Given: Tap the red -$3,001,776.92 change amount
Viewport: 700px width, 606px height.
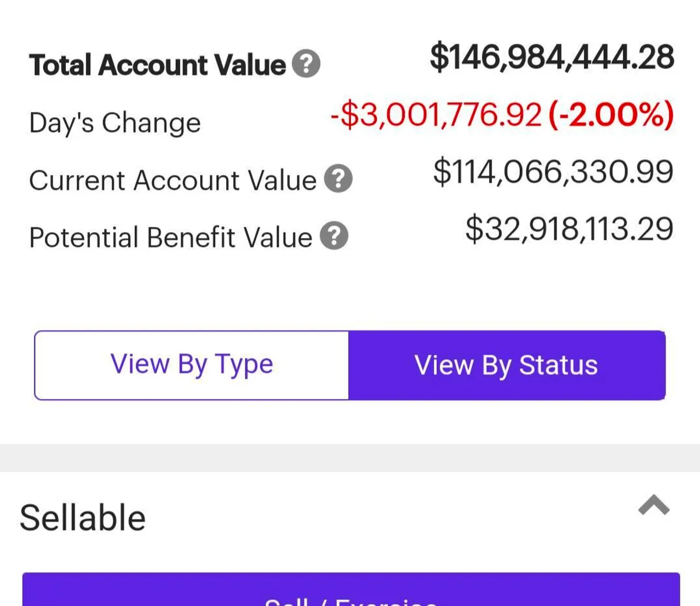Looking at the screenshot, I should [x=436, y=114].
